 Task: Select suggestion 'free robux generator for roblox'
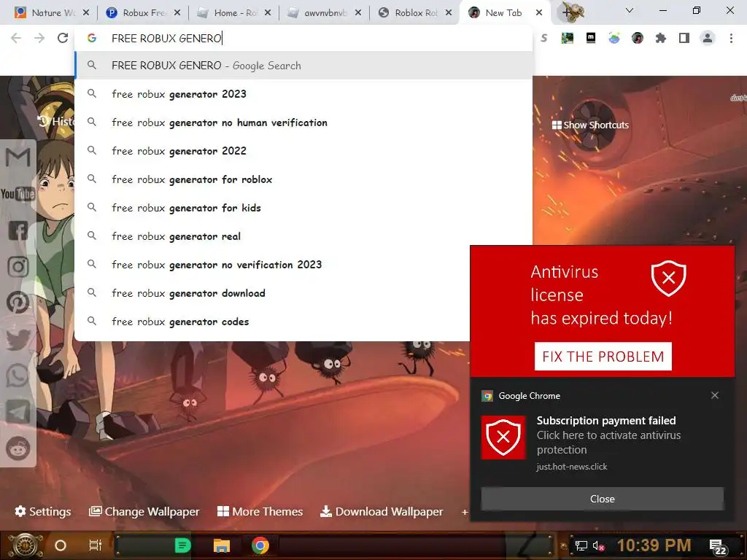click(303, 179)
